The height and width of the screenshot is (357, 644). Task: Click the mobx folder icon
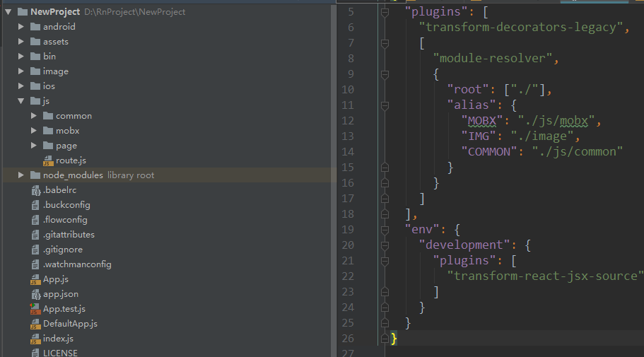click(x=48, y=131)
